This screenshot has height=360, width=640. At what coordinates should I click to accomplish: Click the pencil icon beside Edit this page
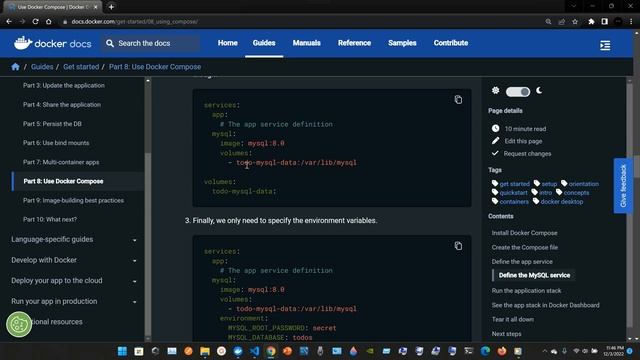(x=496, y=141)
